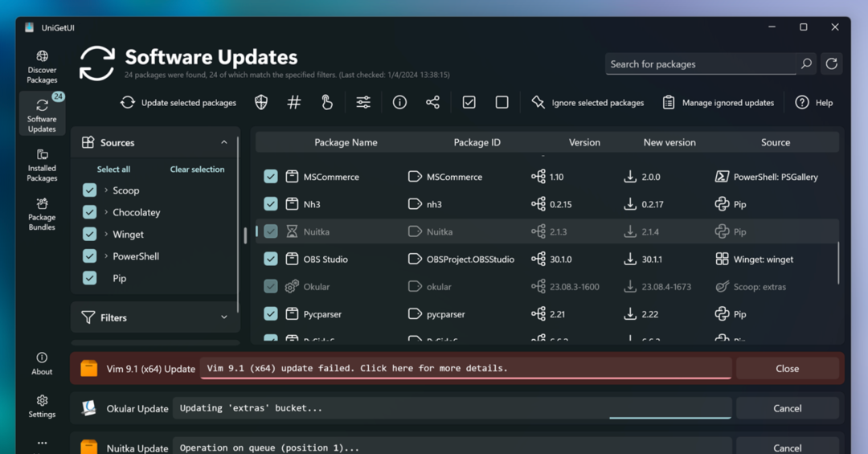Click the search magnifier icon
The image size is (868, 454).
coord(806,63)
